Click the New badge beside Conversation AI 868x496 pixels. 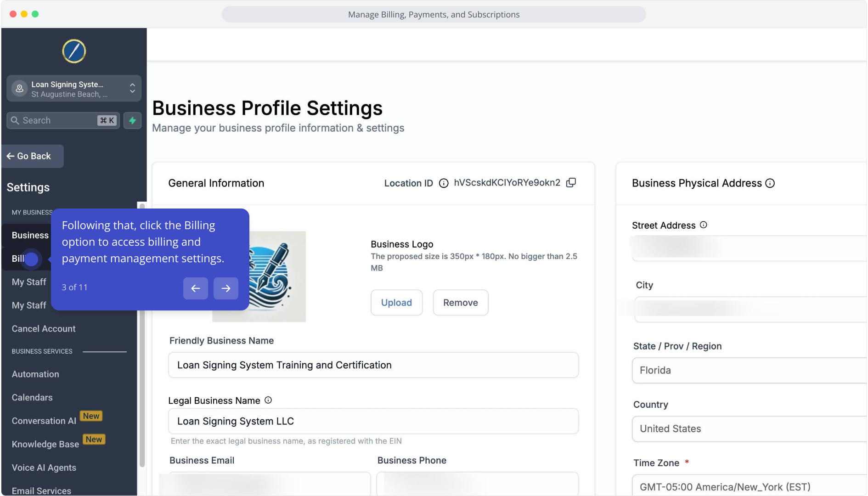click(x=91, y=416)
